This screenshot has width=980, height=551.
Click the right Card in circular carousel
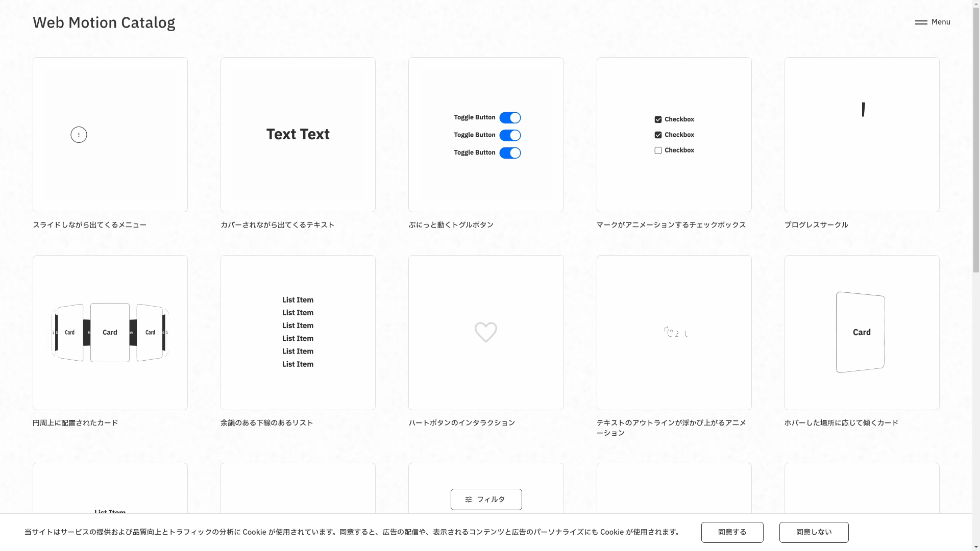point(150,333)
